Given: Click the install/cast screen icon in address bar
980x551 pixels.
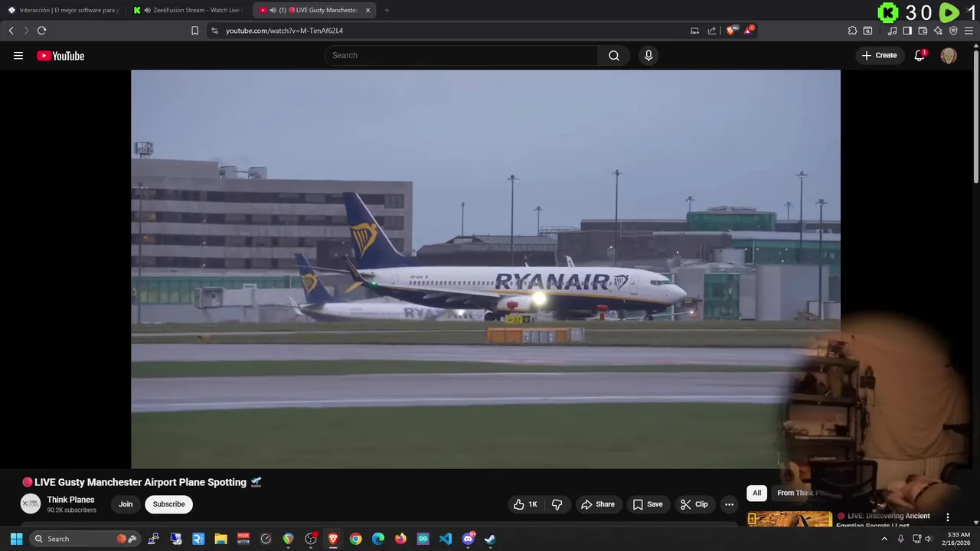Looking at the screenshot, I should (694, 31).
